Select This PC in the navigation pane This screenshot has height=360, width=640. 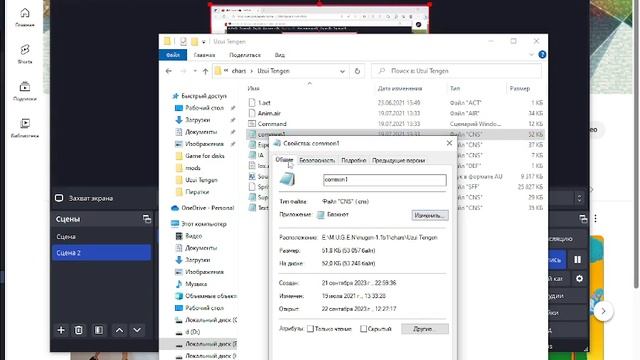point(203,224)
